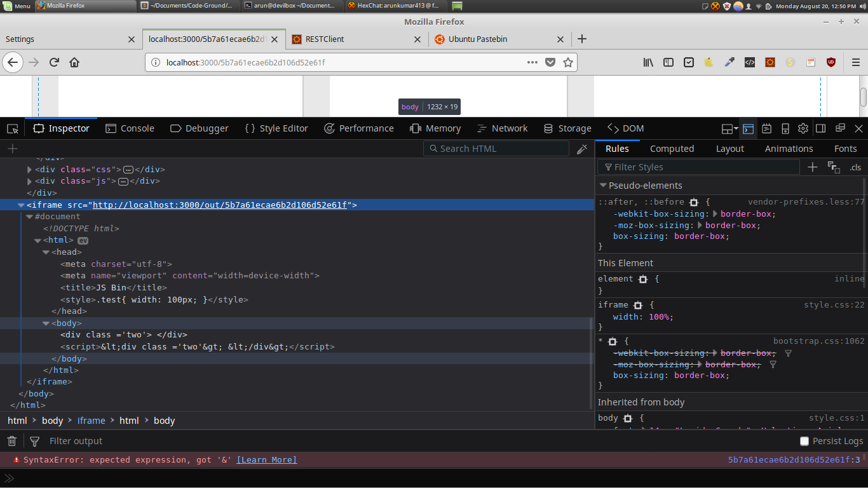Save page to Pocket
This screenshot has height=488, width=868.
(x=550, y=62)
